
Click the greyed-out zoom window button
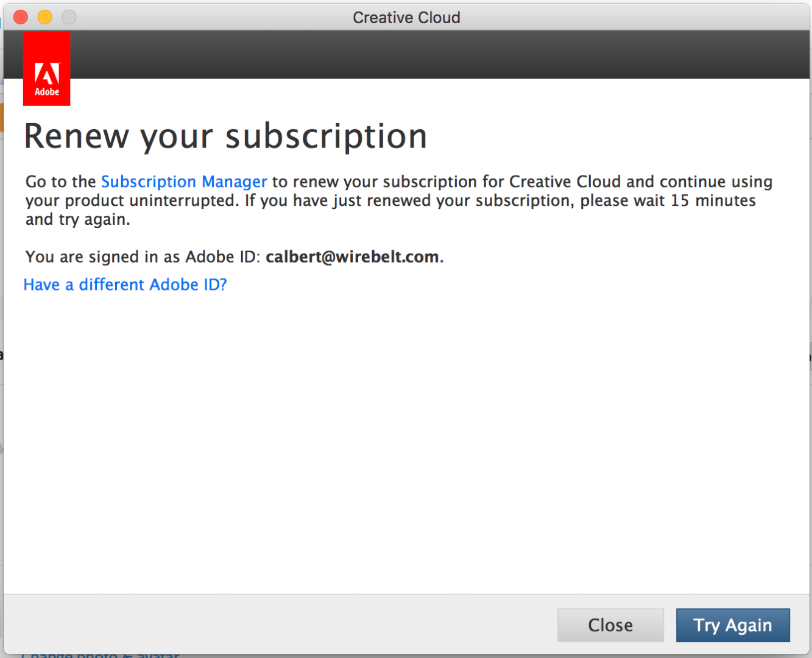[x=69, y=17]
